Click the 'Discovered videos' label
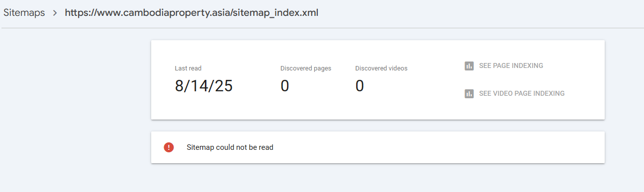Screen dimensions: 644x192 pos(381,68)
